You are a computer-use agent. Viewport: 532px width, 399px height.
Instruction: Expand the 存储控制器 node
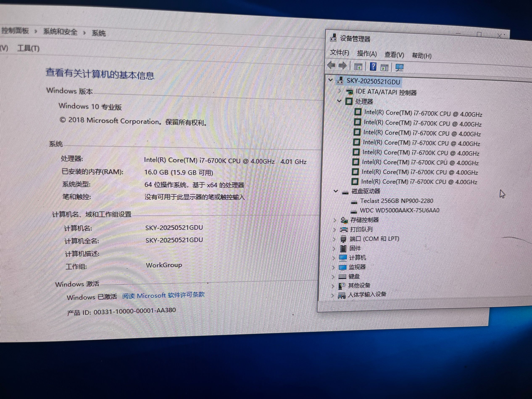point(334,220)
